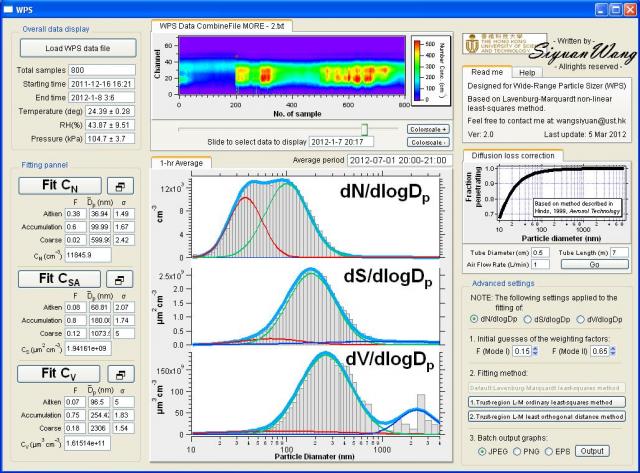Click the CN Aitken F field 0.38
This screenshot has height=473, width=640.
(76, 213)
